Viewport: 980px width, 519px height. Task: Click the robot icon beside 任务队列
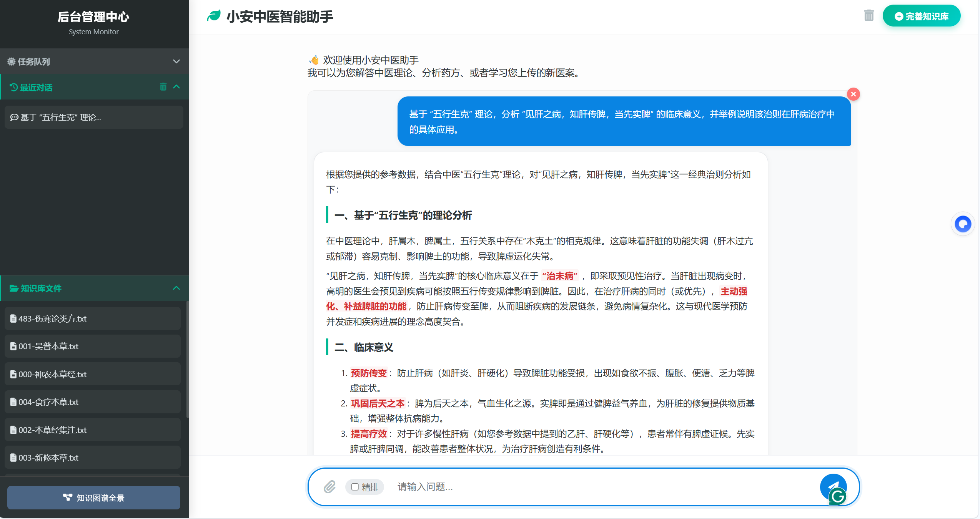(x=12, y=61)
